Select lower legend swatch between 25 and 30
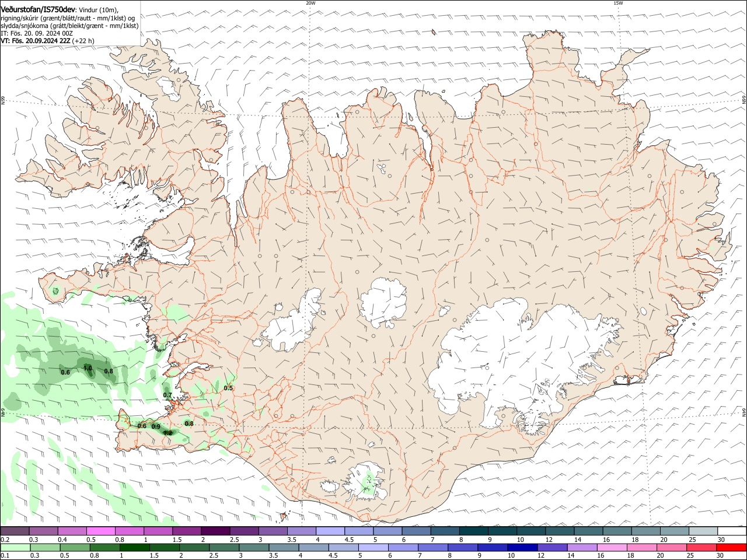The height and width of the screenshot is (560, 747). 701,548
